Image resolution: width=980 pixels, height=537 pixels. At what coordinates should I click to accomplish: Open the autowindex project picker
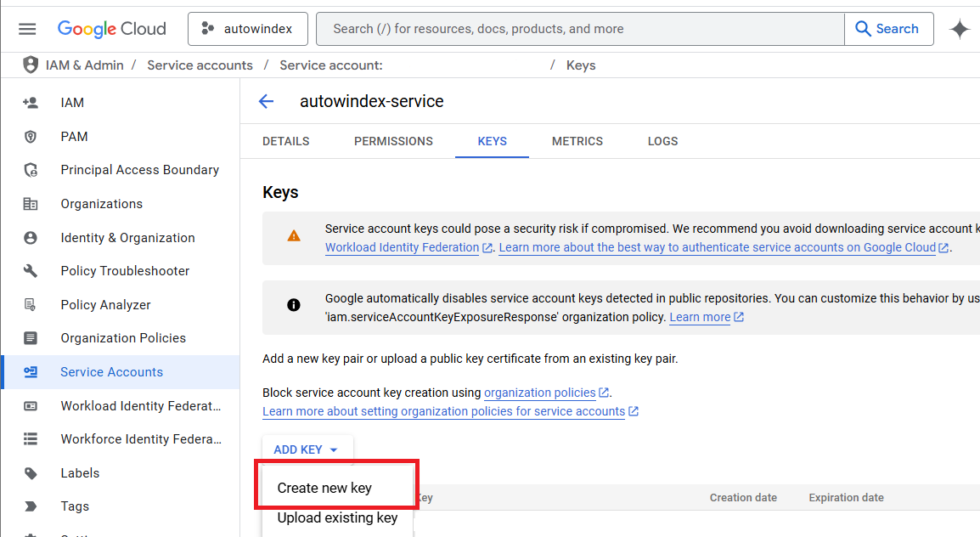[247, 29]
